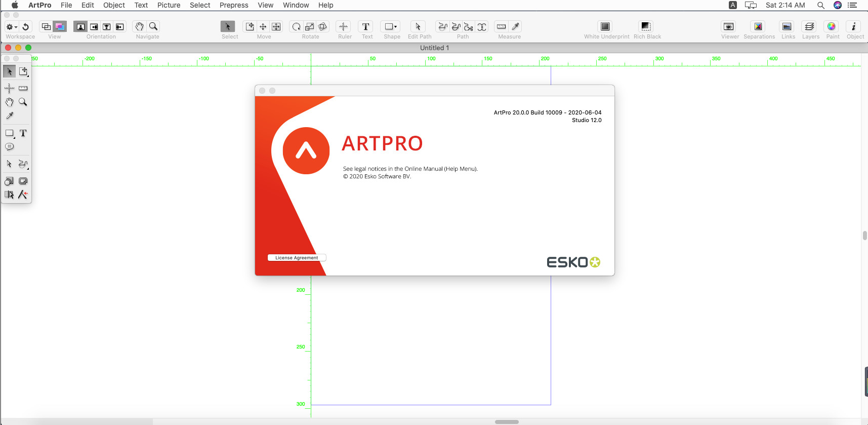
Task: Click the boxed Move icon in toolbar
Action: point(276,26)
